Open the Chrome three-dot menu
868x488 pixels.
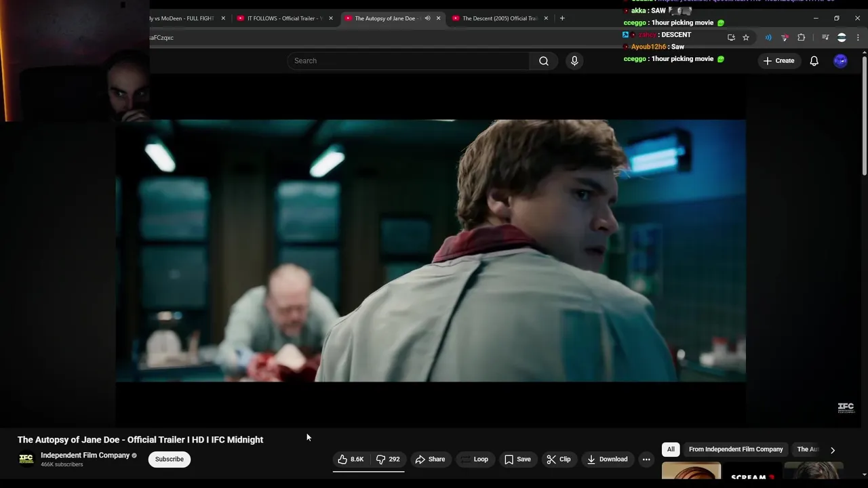pos(858,37)
